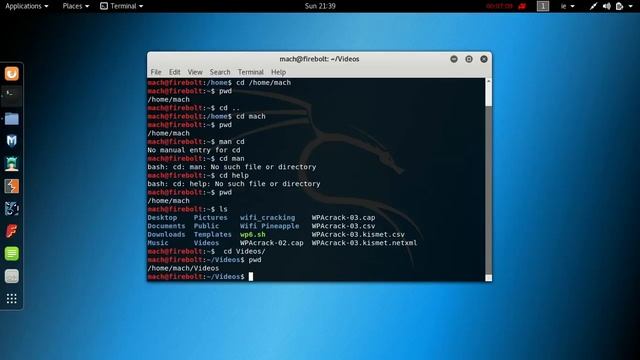
Task: Click Wifi Pineapple directory name
Action: pyautogui.click(x=269, y=226)
